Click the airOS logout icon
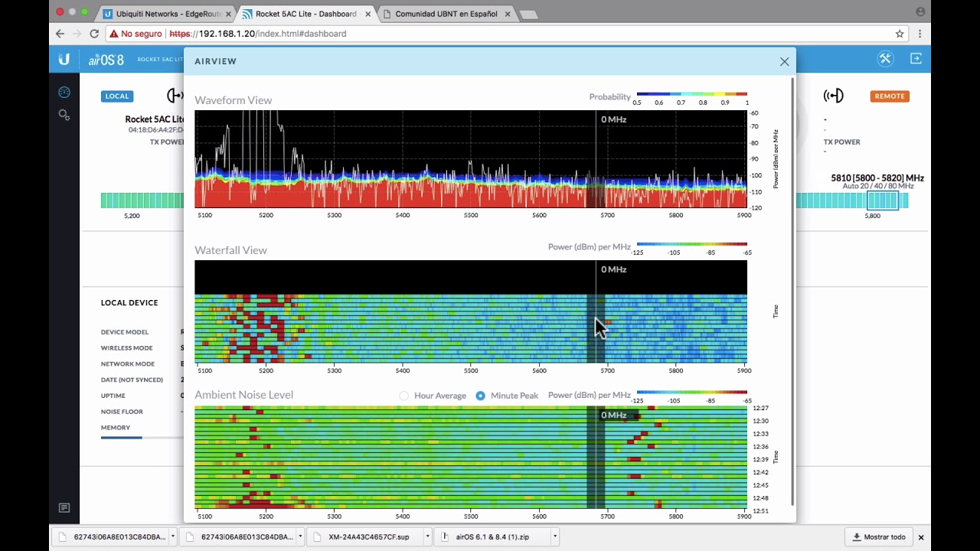980x551 pixels. click(916, 59)
